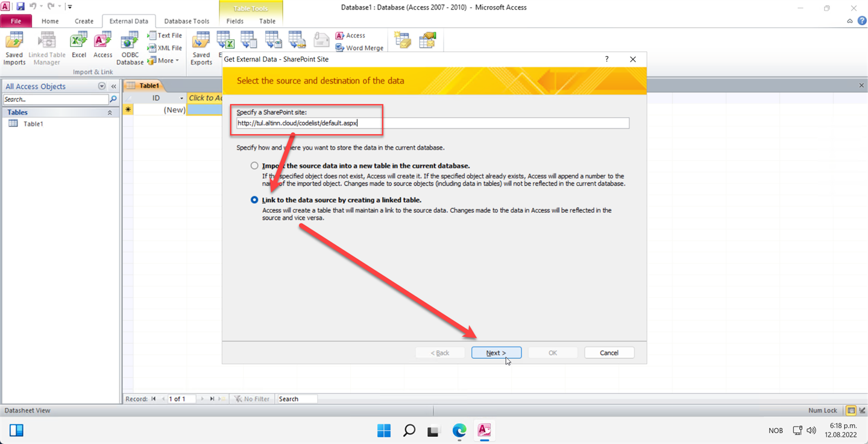This screenshot has width=868, height=444.
Task: Open volume control in system tray
Action: point(811,431)
